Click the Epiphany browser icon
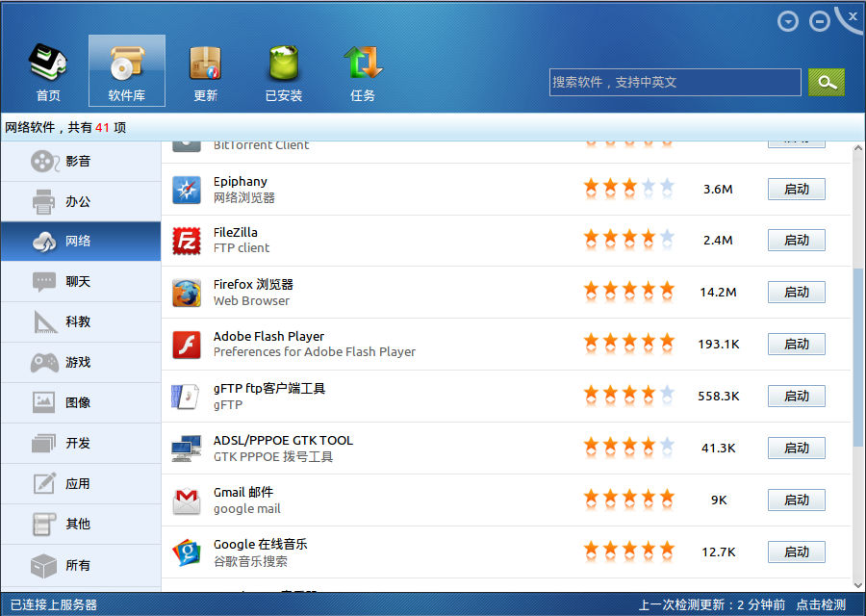The image size is (866, 616). [187, 190]
